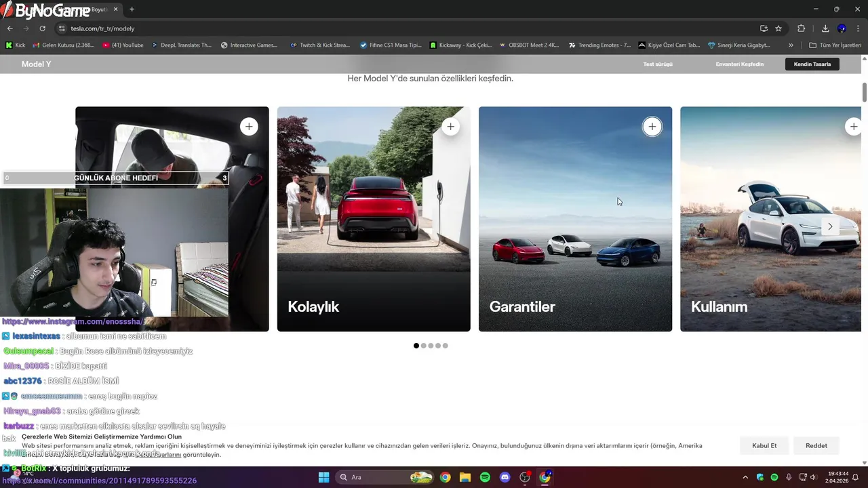Bookmark this page with the star icon

tap(778, 28)
